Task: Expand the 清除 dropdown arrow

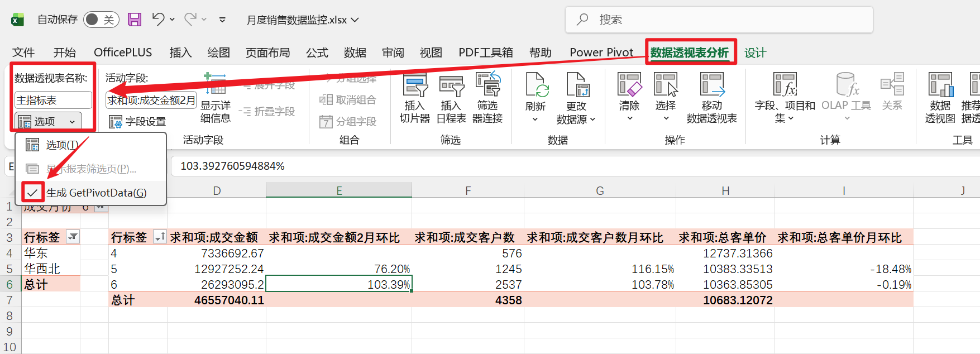Action: coord(629,118)
